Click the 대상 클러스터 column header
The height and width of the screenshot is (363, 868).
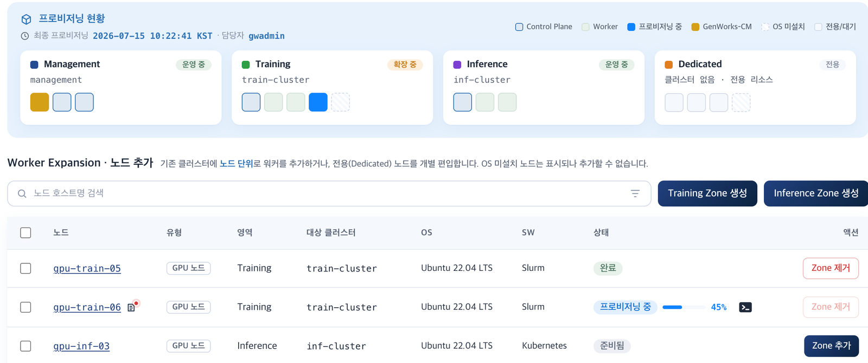coord(331,232)
